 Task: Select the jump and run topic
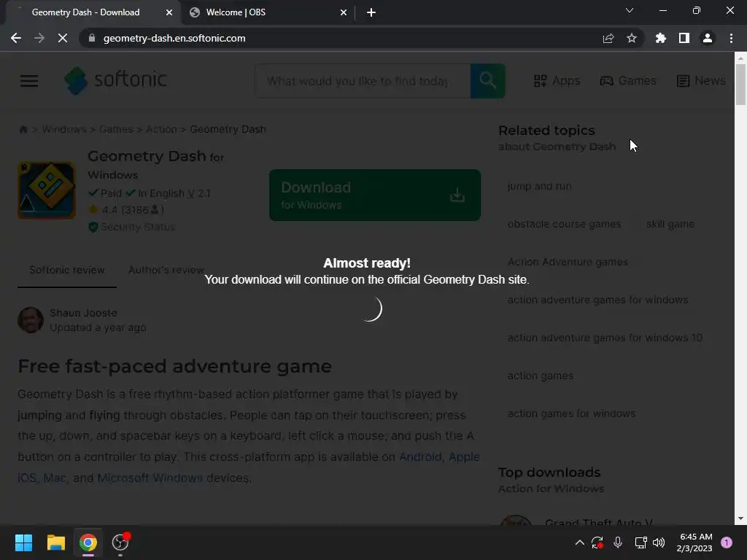[x=539, y=186]
